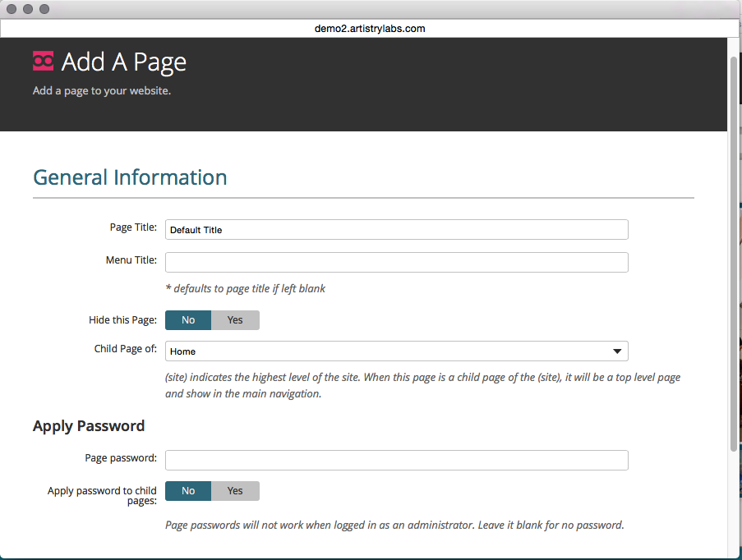Maximize the window using the third title-bar button
Image resolution: width=742 pixels, height=560 pixels.
coord(44,9)
